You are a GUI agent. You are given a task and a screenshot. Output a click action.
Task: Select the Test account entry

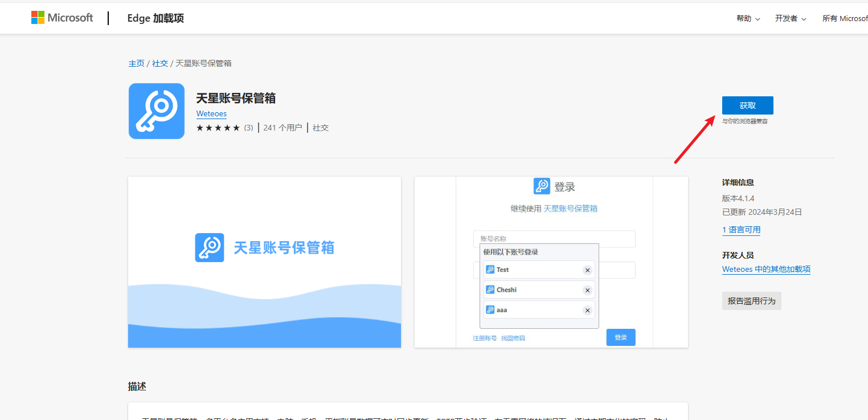[539, 270]
